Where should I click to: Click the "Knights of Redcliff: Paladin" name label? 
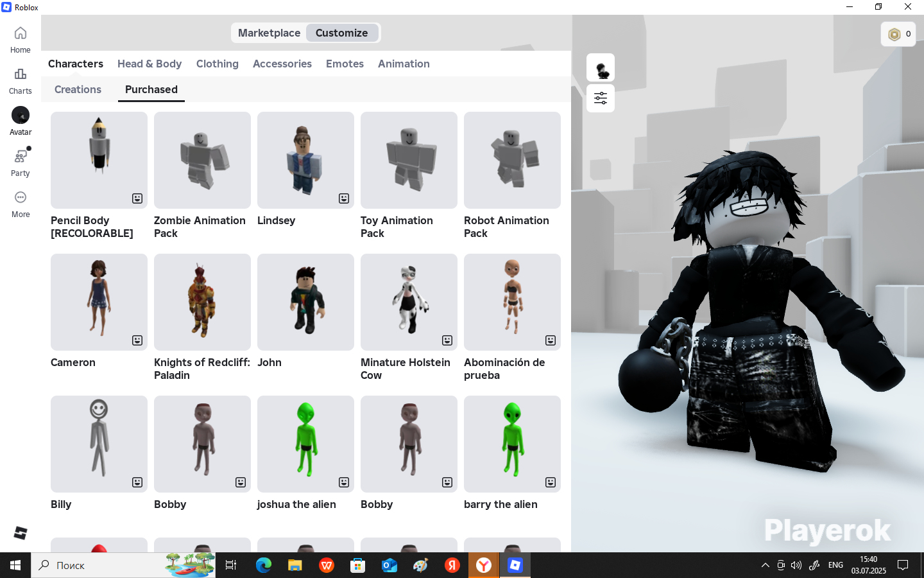coord(202,369)
